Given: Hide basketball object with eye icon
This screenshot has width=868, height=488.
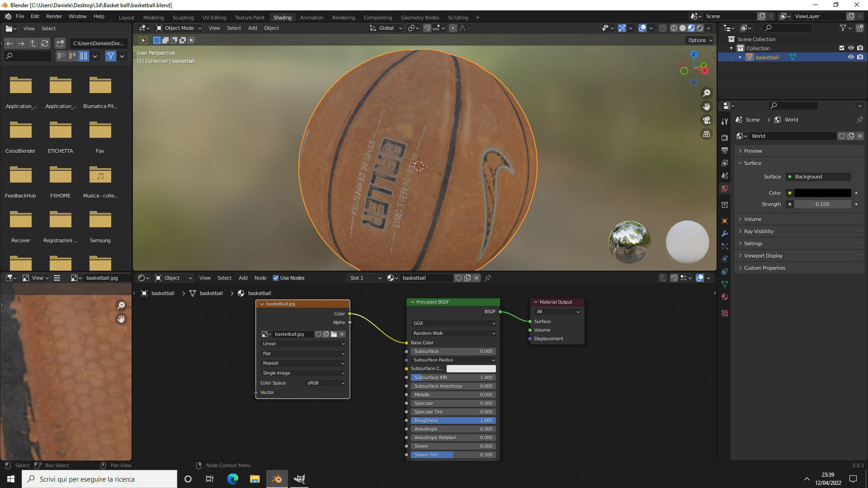Looking at the screenshot, I should pyautogui.click(x=851, y=57).
